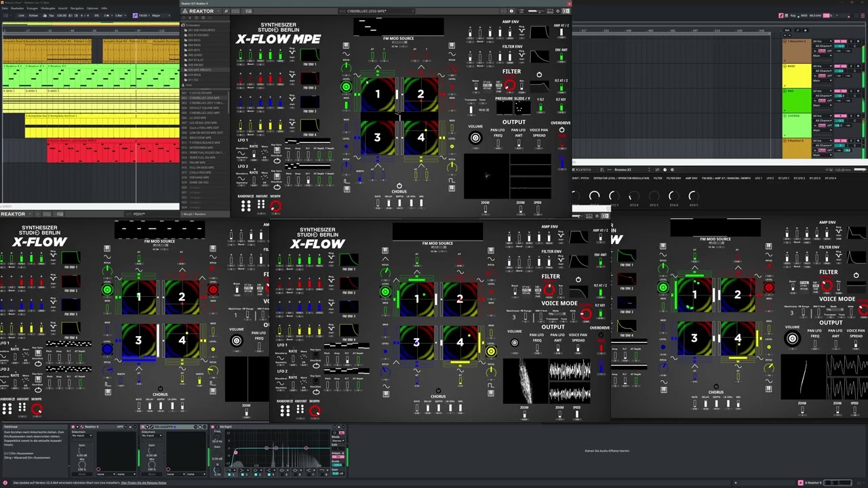Click the tempo field showing 130.00

(x=62, y=16)
